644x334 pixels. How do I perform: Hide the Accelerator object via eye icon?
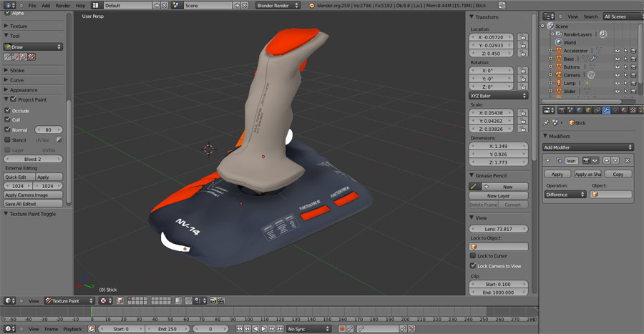point(618,51)
